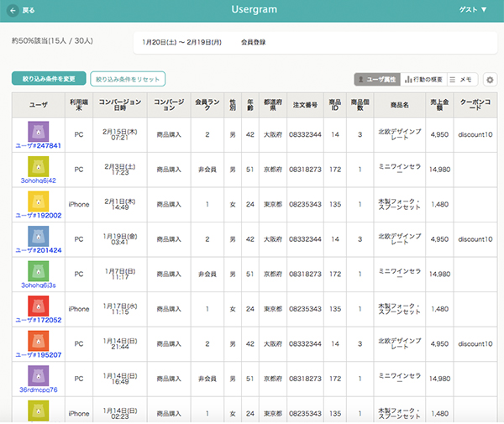504x424 pixels.
Task: Open user link ユーザ#172052
Action: point(39,320)
